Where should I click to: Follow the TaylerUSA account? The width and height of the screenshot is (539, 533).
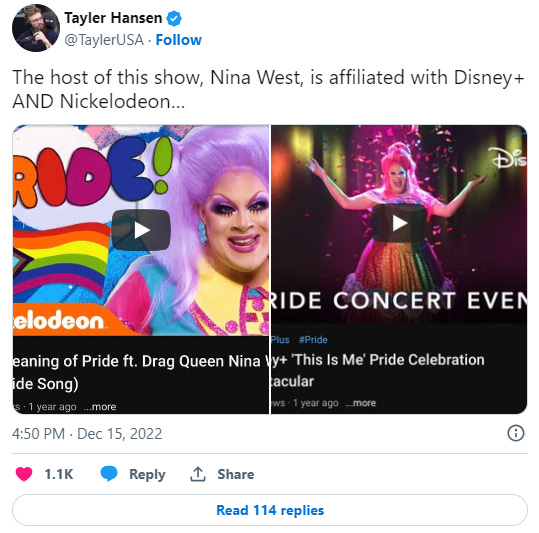[178, 40]
